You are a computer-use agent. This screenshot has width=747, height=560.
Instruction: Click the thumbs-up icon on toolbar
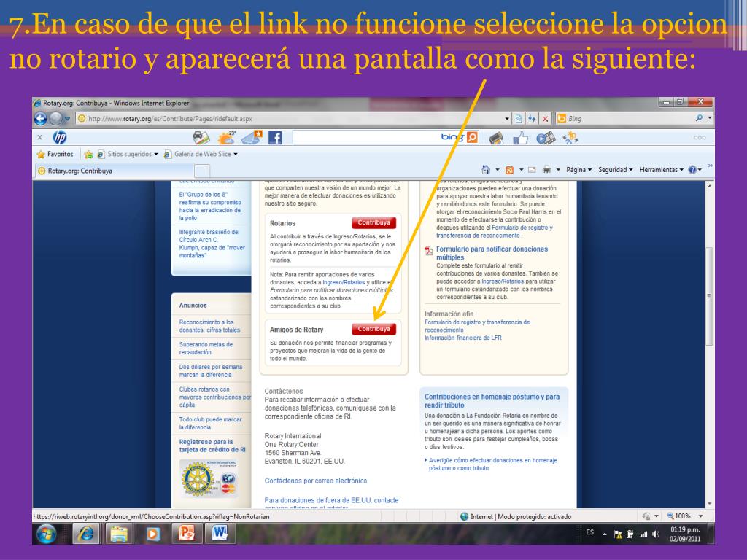520,138
